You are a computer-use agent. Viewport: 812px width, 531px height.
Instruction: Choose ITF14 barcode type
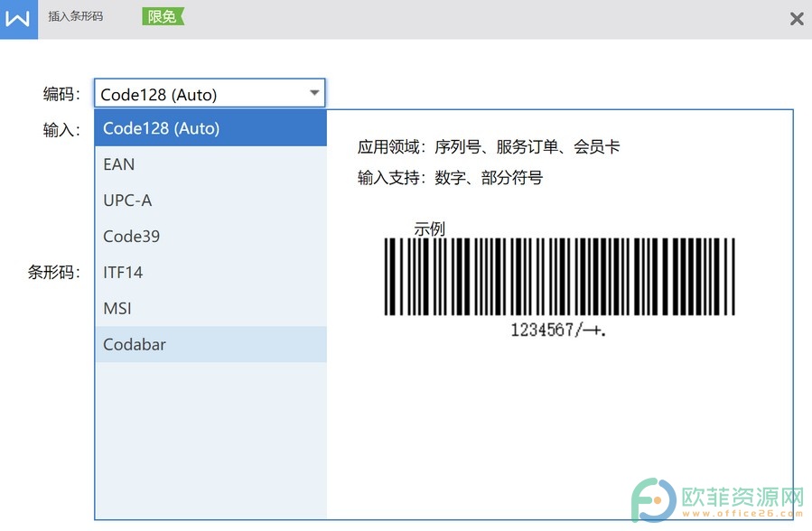tap(210, 272)
